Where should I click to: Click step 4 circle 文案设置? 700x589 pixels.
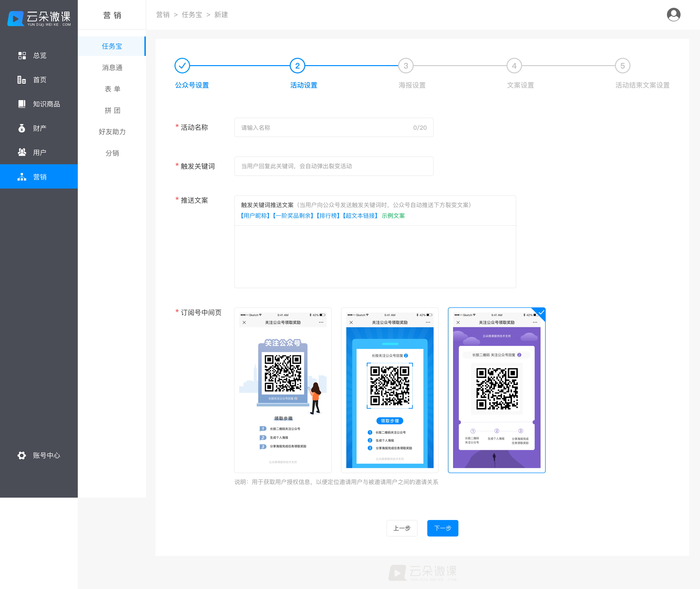[514, 66]
